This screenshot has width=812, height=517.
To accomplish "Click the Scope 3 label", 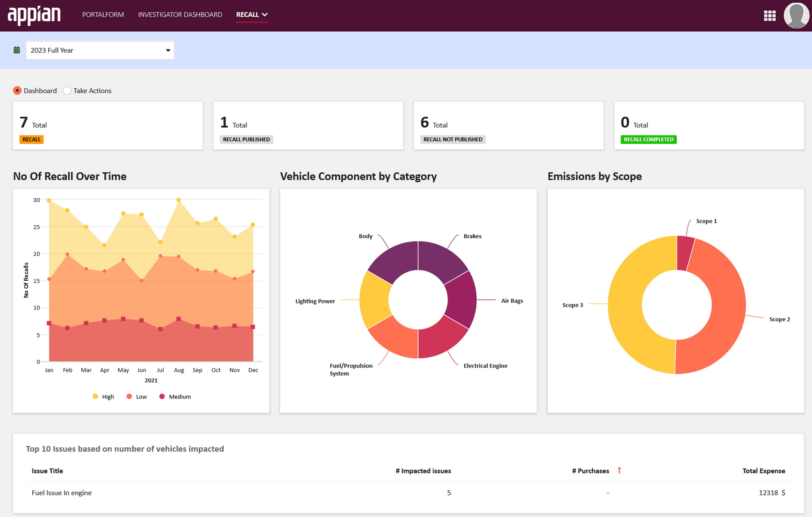I will point(572,305).
